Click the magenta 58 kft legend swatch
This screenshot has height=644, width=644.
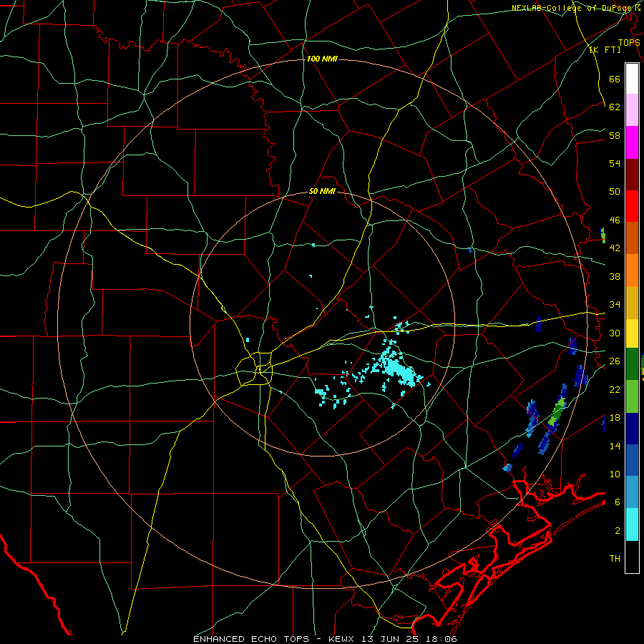point(632,142)
